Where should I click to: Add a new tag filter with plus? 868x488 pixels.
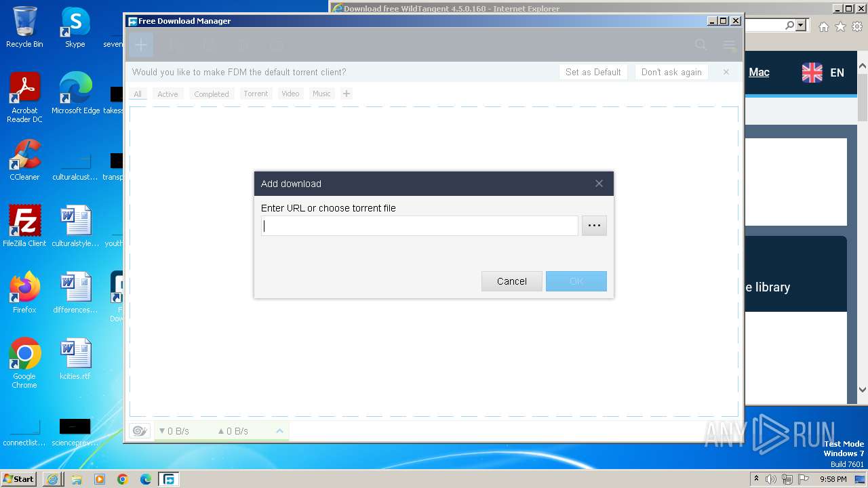point(347,94)
